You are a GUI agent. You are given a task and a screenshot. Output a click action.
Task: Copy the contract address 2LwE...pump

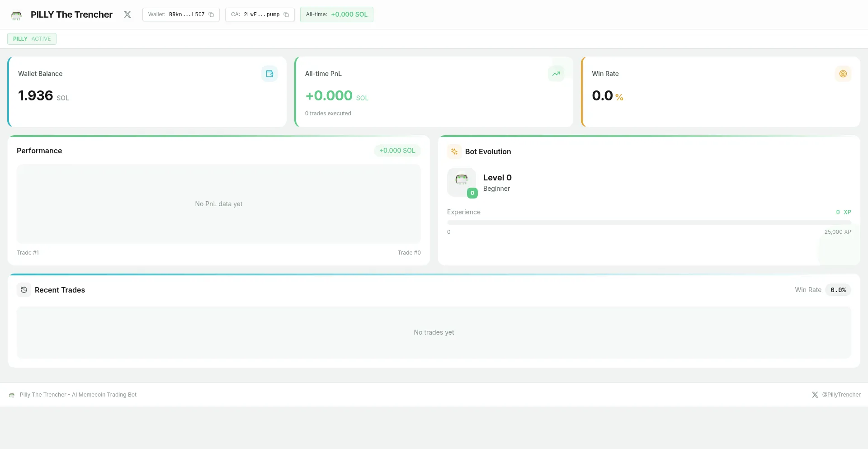(x=286, y=14)
